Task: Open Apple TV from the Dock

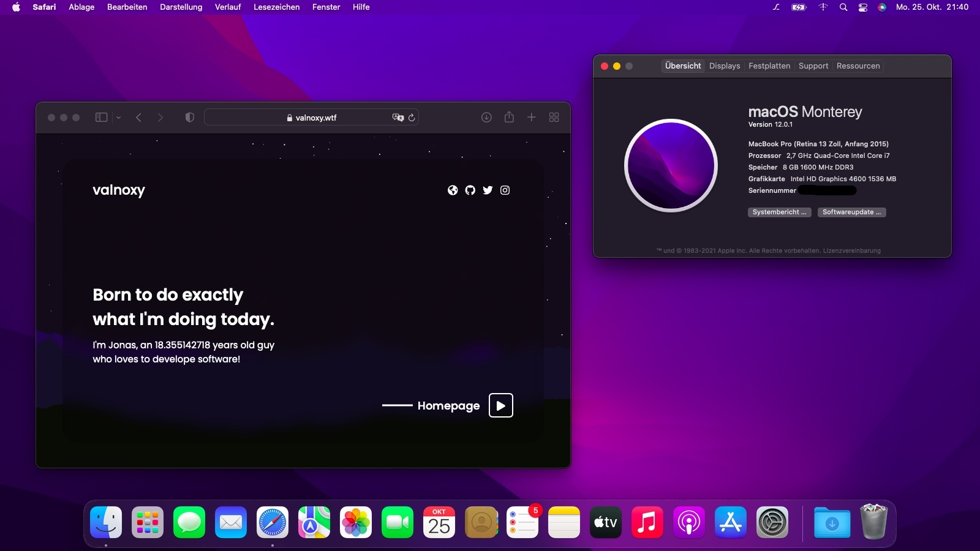Action: pyautogui.click(x=606, y=522)
